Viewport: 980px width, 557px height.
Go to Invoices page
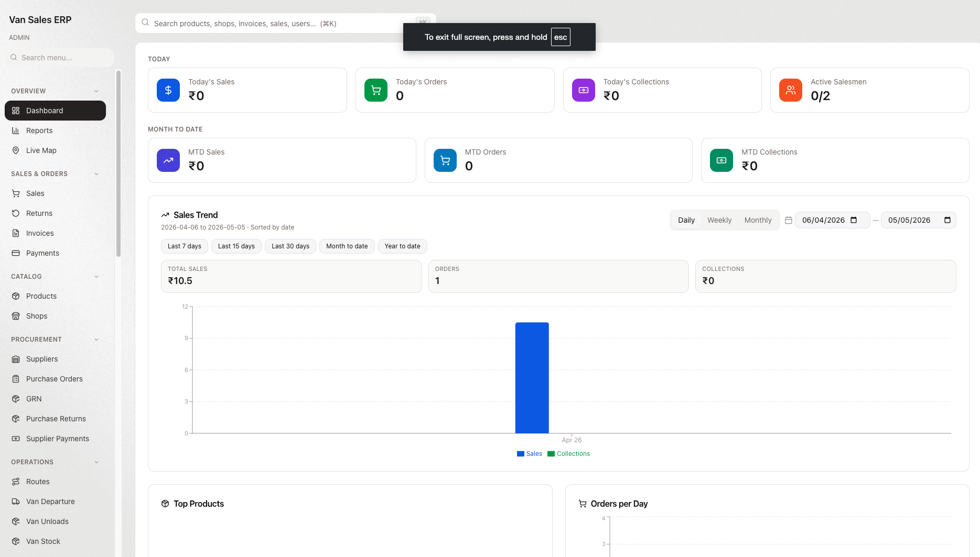[x=55, y=233]
